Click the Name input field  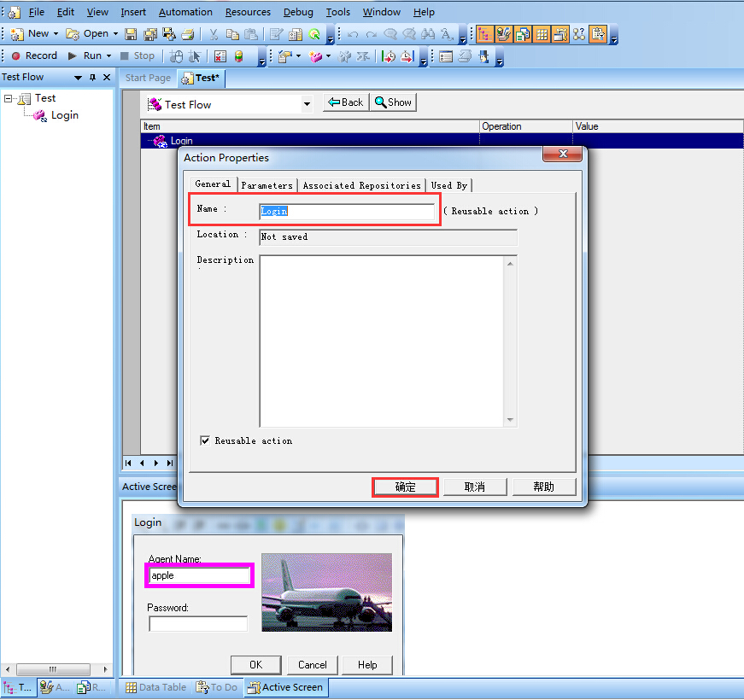pyautogui.click(x=347, y=211)
